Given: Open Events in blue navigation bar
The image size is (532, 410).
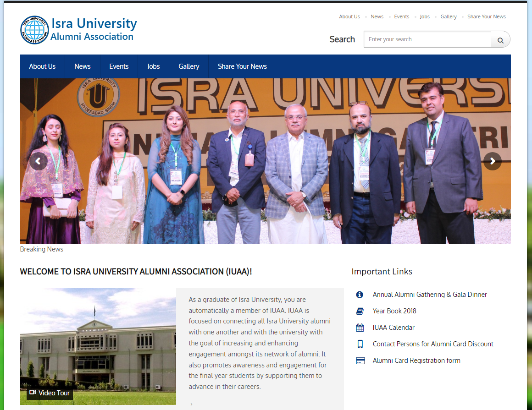Looking at the screenshot, I should click(119, 66).
